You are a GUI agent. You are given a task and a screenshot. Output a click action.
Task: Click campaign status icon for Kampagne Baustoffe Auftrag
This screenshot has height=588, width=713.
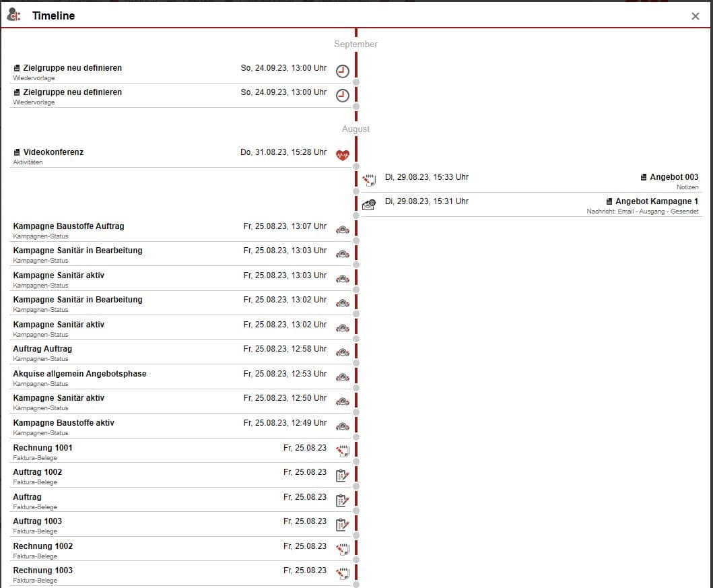(343, 230)
